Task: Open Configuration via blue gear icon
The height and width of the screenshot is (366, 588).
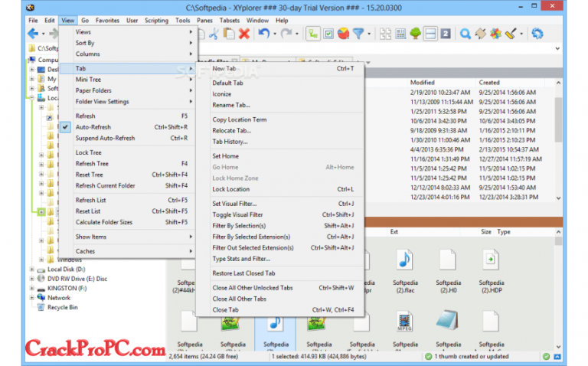Action: pyautogui.click(x=537, y=34)
